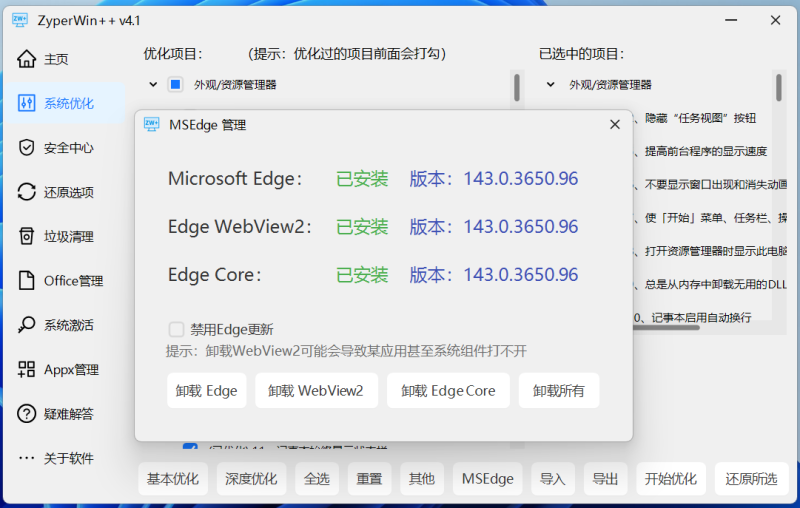Click the 还原所选 button
The height and width of the screenshot is (508, 800).
point(752,479)
